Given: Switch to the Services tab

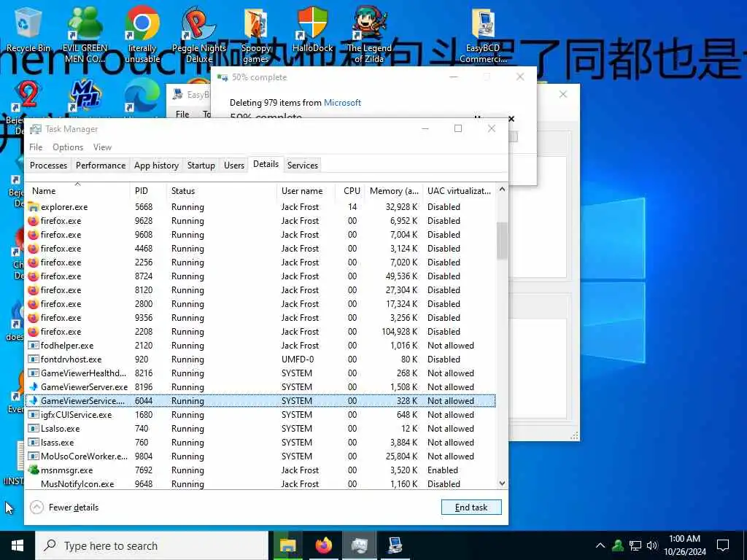Looking at the screenshot, I should [x=303, y=166].
